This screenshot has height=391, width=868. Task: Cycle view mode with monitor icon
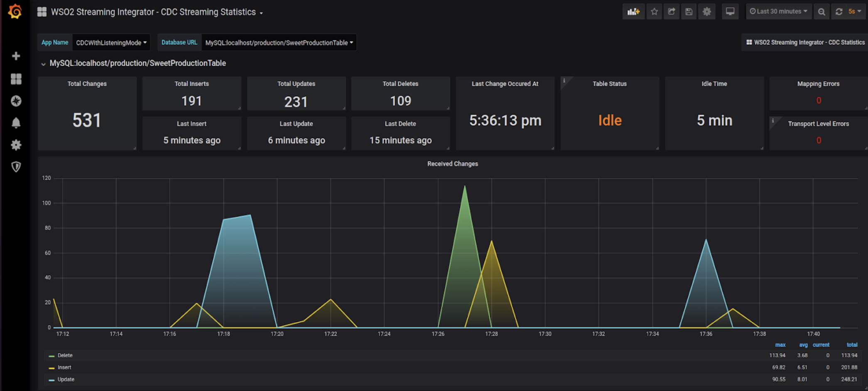(x=730, y=12)
